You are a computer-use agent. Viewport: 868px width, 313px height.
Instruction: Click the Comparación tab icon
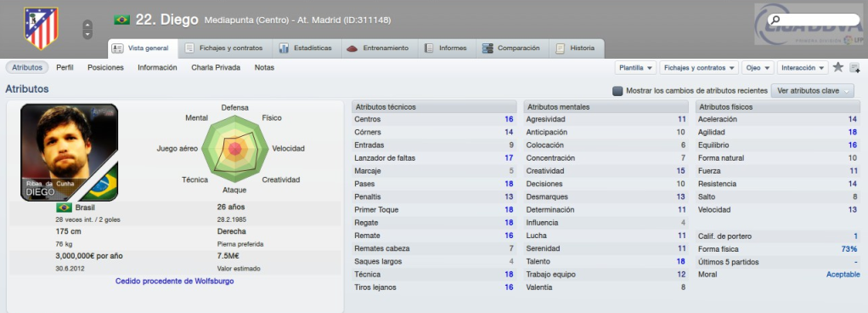coord(488,48)
